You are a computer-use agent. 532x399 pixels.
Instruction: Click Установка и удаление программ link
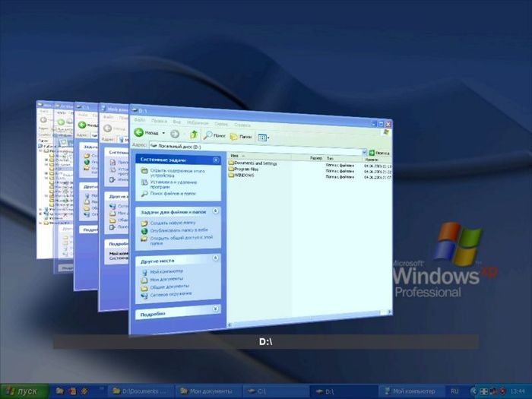tap(173, 184)
